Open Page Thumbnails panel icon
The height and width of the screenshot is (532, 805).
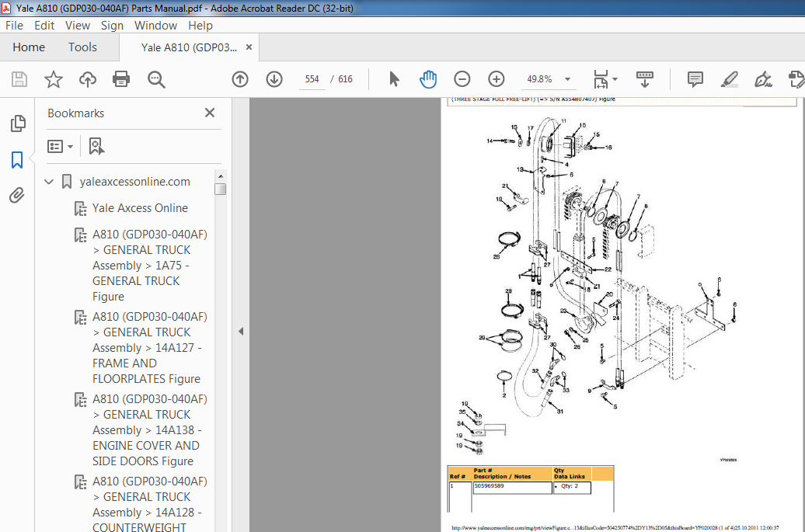(17, 123)
